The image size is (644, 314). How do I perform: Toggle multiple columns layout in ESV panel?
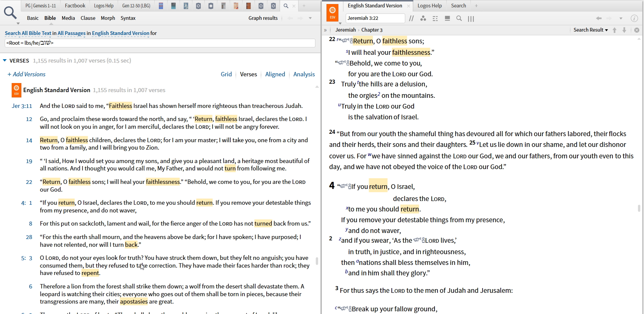click(471, 19)
